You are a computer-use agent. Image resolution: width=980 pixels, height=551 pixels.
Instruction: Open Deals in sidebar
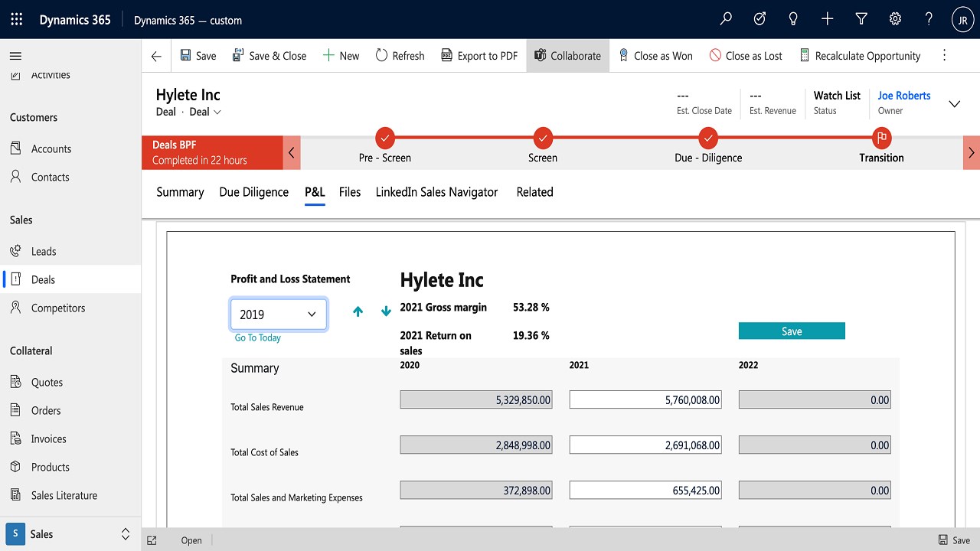[70, 279]
